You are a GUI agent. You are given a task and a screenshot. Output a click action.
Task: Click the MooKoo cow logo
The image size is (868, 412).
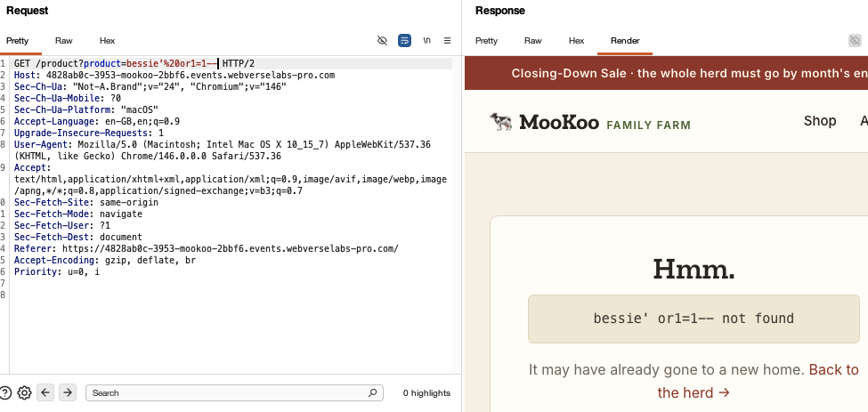click(x=501, y=121)
